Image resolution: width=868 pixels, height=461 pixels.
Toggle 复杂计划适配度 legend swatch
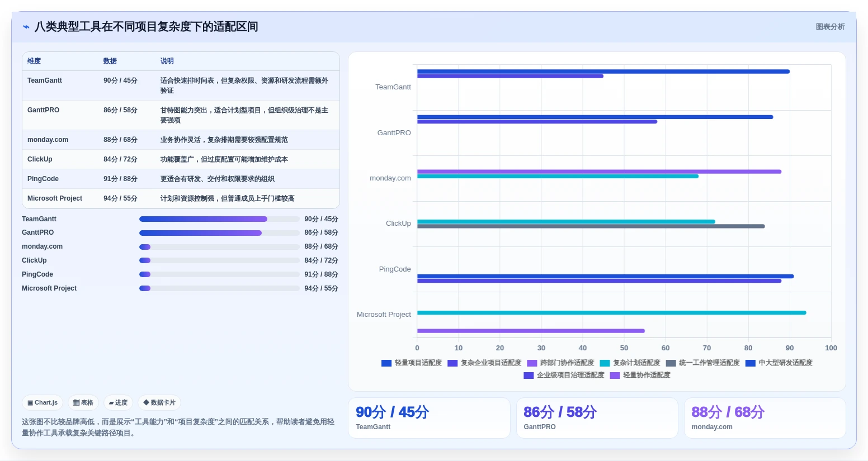605,363
